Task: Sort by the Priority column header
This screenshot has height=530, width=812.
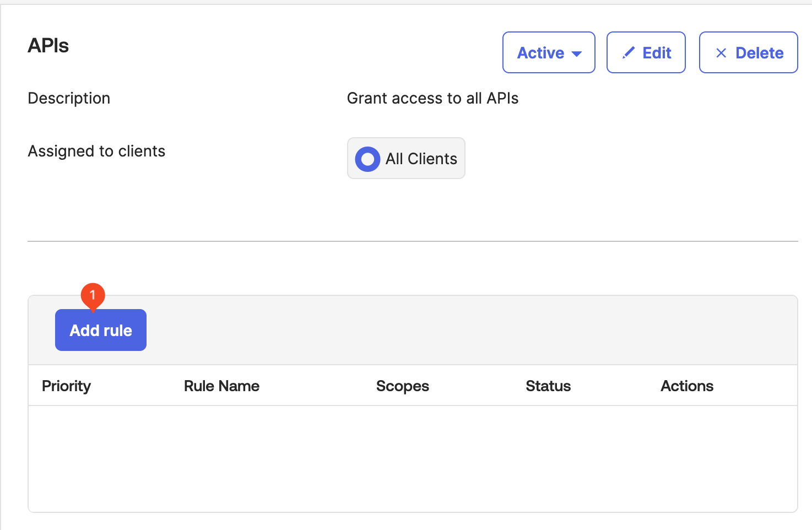Action: (66, 386)
